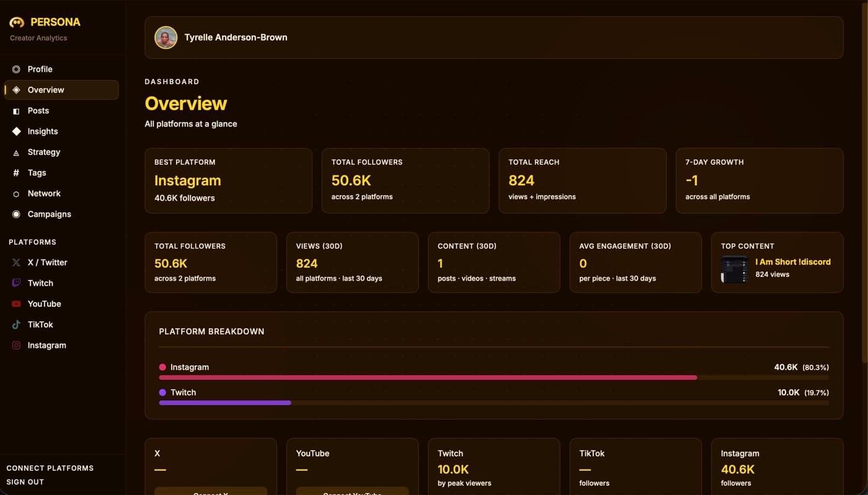
Task: Click the Twitch purple breakdown bar
Action: click(225, 403)
